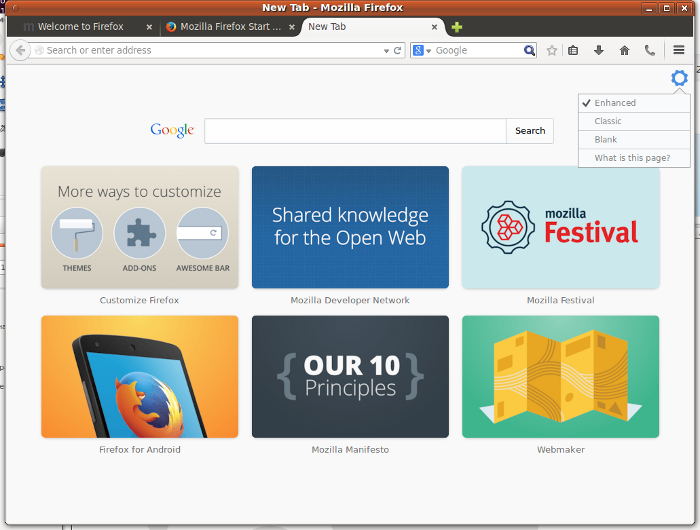Select the Blank new tab option
Image resolution: width=700 pixels, height=530 pixels.
coord(634,140)
